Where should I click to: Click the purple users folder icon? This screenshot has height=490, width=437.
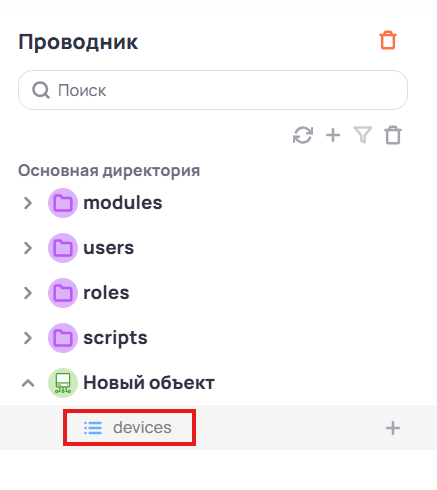click(x=63, y=248)
